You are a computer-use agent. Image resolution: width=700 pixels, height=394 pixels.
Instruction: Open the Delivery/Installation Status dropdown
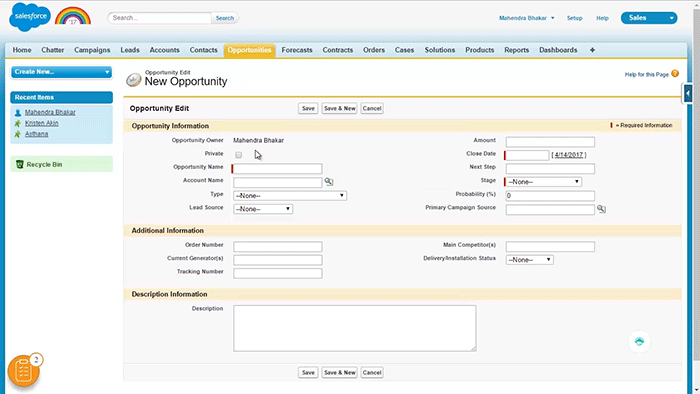(529, 260)
